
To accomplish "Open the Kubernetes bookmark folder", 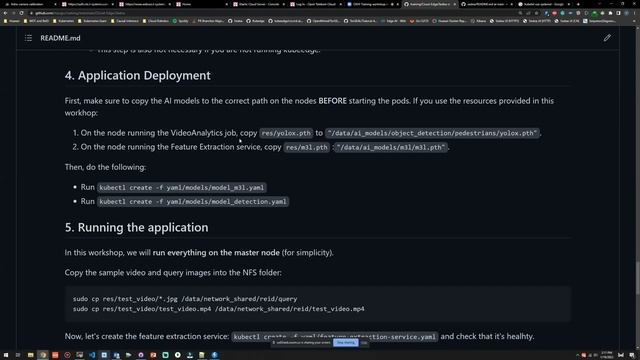I will (x=63, y=21).
